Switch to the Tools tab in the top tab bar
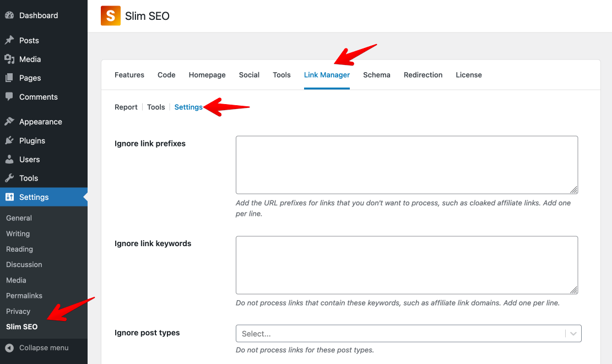Screen dimensions: 612x364 pos(281,75)
